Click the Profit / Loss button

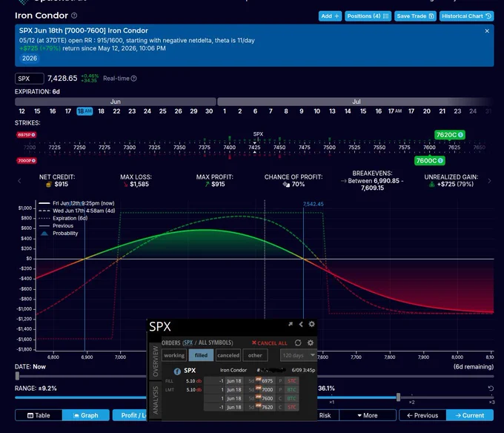click(130, 415)
